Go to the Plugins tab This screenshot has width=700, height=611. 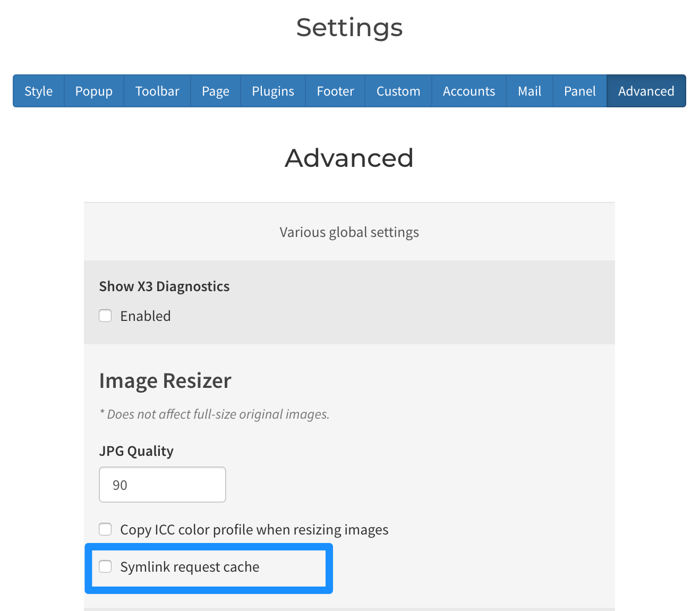point(273,91)
